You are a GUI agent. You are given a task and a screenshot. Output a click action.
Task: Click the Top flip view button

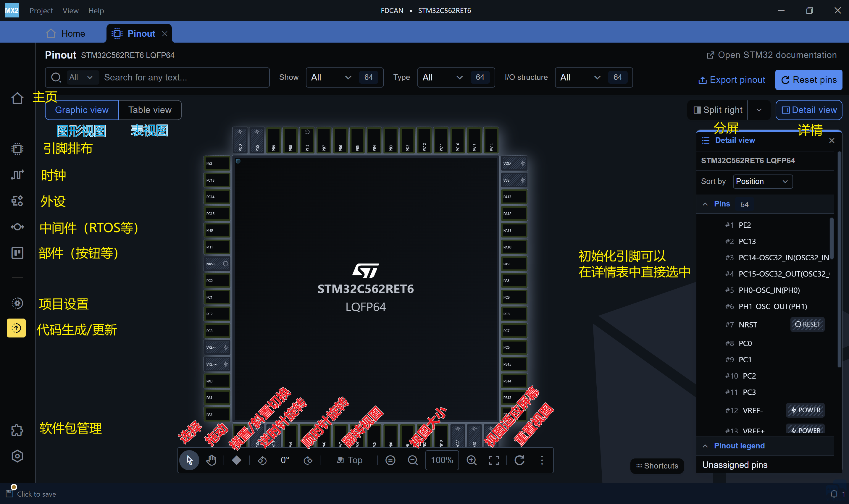coord(349,460)
